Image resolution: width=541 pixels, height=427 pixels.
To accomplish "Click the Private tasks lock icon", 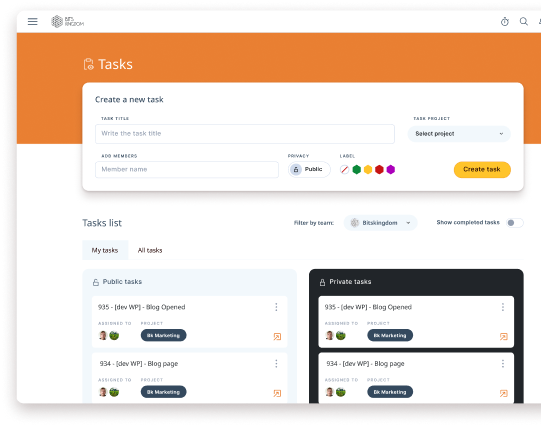I will click(322, 282).
